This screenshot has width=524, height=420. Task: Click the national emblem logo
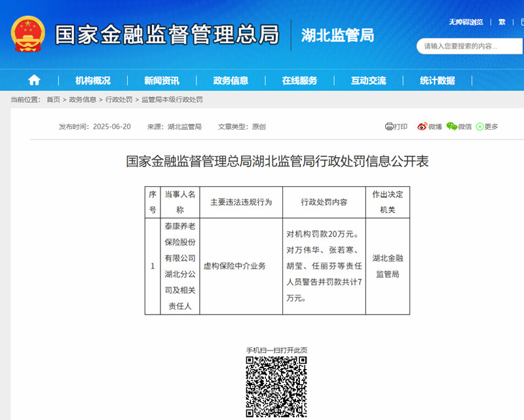[28, 34]
